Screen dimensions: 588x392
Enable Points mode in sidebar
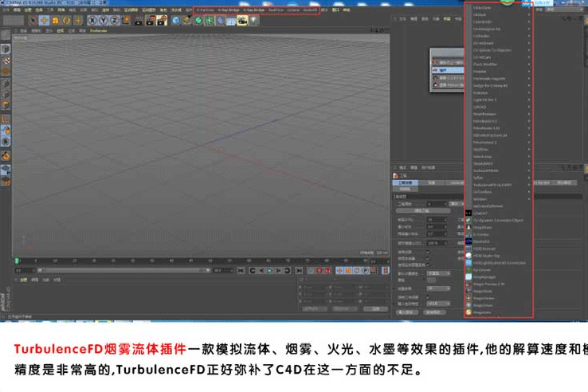coord(6,84)
